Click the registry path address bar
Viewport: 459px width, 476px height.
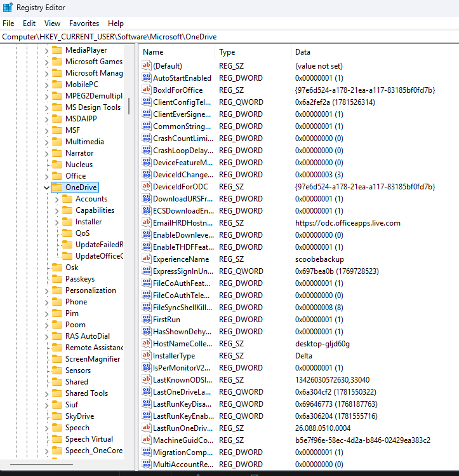(230, 37)
